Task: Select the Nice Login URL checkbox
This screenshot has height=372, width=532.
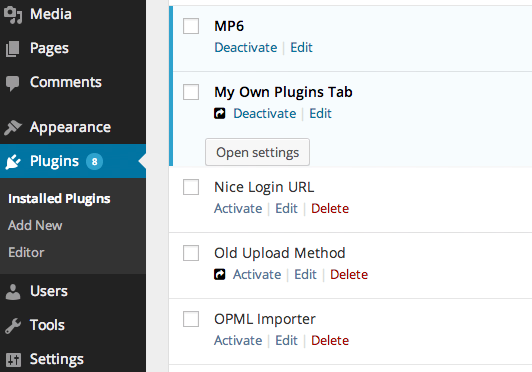Action: click(191, 187)
